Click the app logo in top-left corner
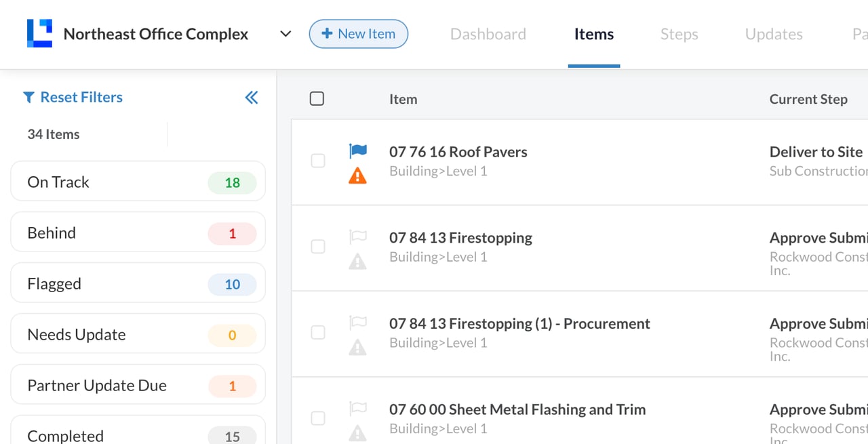 click(39, 34)
